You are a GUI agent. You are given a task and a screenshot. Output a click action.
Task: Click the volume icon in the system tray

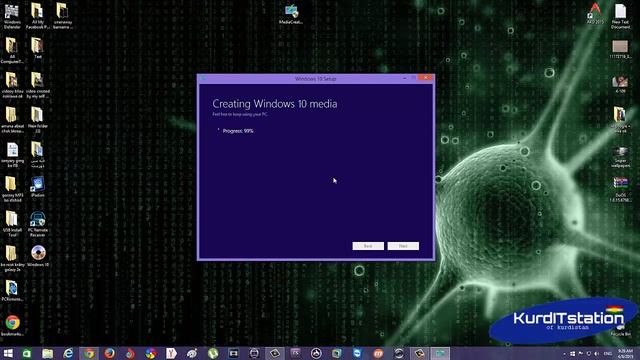[x=597, y=353]
